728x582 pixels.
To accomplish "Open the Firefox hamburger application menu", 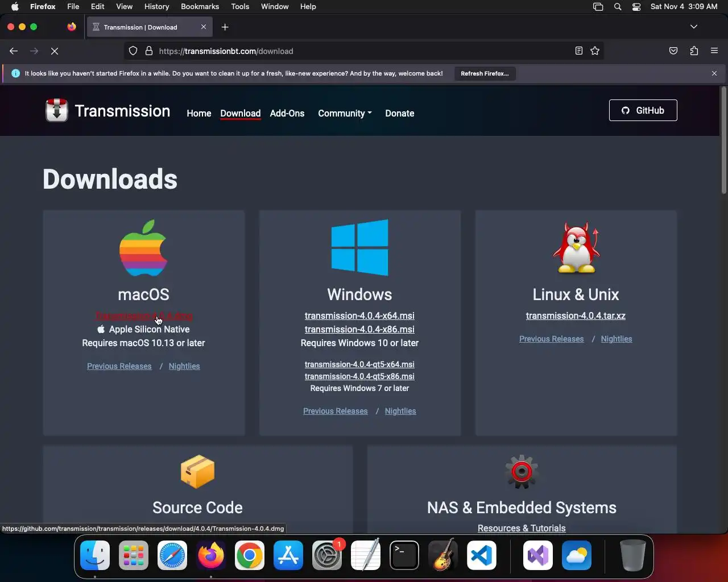I will 714,51.
